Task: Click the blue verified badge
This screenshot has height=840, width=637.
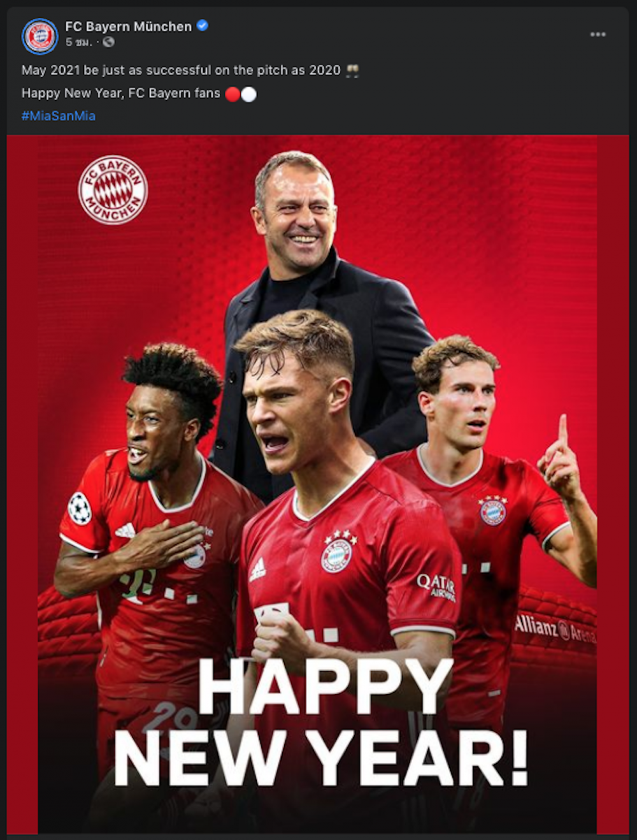Action: pyautogui.click(x=203, y=25)
